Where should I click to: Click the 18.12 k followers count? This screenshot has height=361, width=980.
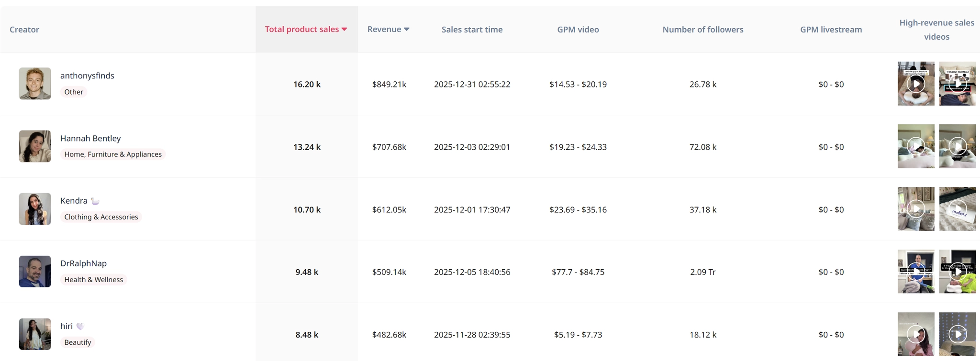pos(703,335)
